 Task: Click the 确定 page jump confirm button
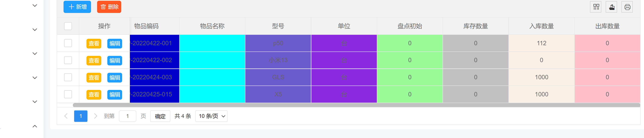160,116
